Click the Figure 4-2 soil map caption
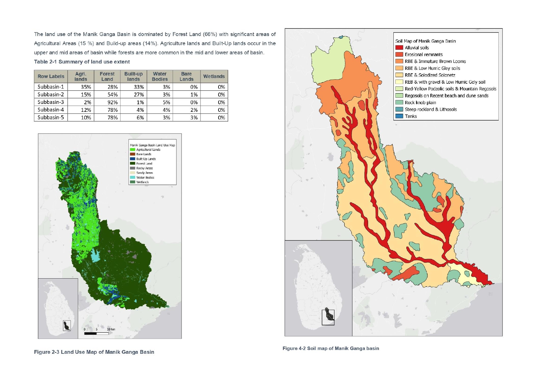555x392 pixels. pos(330,348)
